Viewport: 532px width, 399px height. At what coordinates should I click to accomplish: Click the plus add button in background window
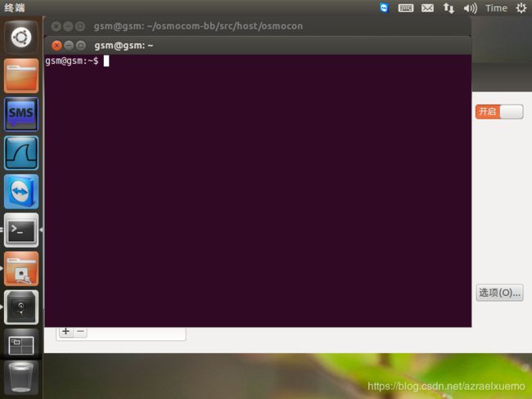(x=65, y=331)
